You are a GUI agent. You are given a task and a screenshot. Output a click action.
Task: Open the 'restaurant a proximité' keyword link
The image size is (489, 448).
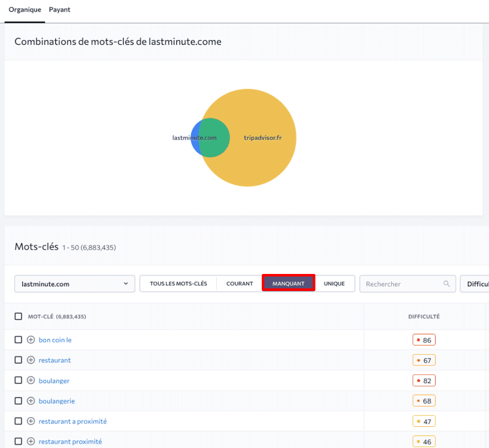[73, 421]
